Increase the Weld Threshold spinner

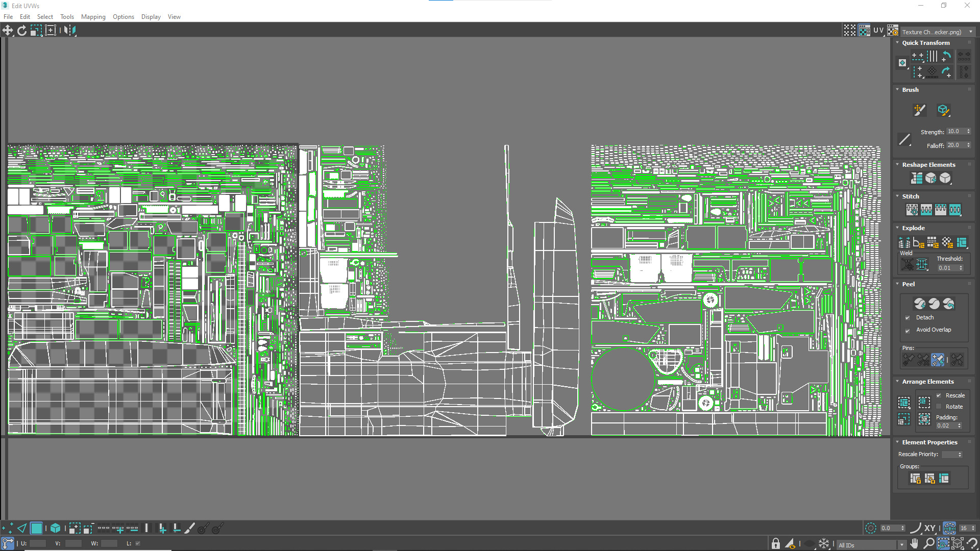[x=961, y=266]
